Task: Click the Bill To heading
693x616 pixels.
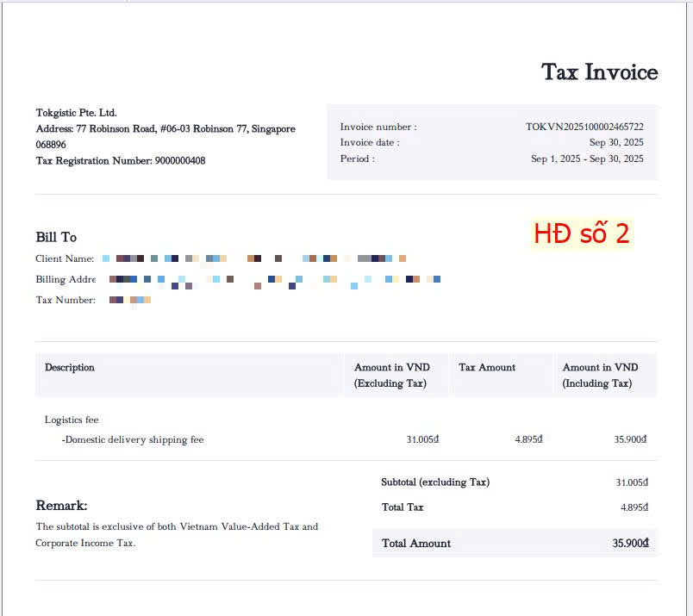Action: click(x=56, y=237)
